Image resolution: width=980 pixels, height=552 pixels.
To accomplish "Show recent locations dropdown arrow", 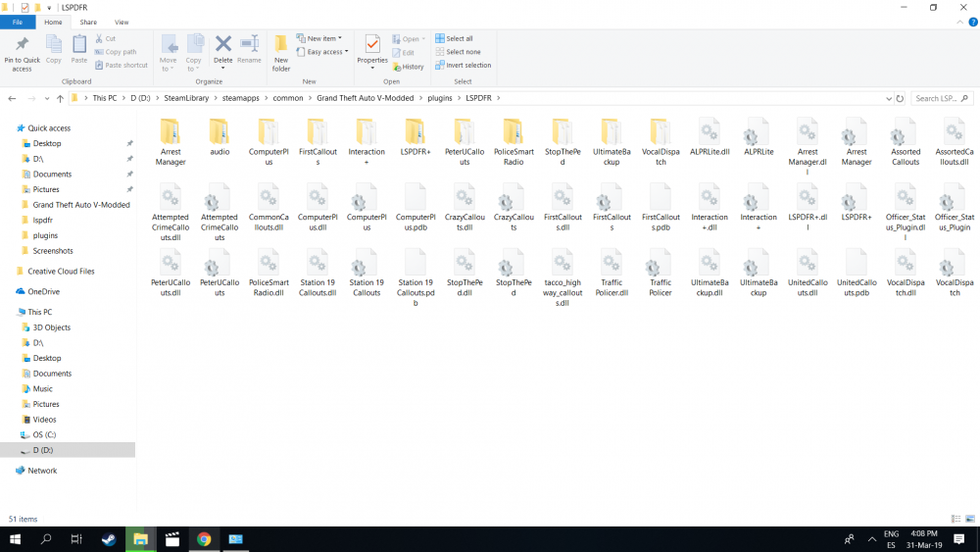I will click(46, 98).
